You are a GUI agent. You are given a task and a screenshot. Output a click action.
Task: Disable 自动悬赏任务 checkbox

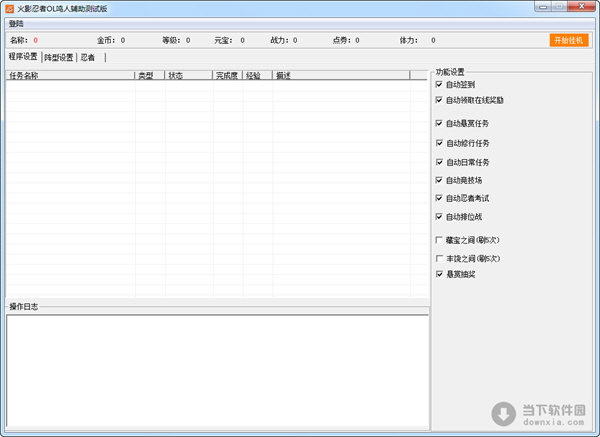(439, 123)
